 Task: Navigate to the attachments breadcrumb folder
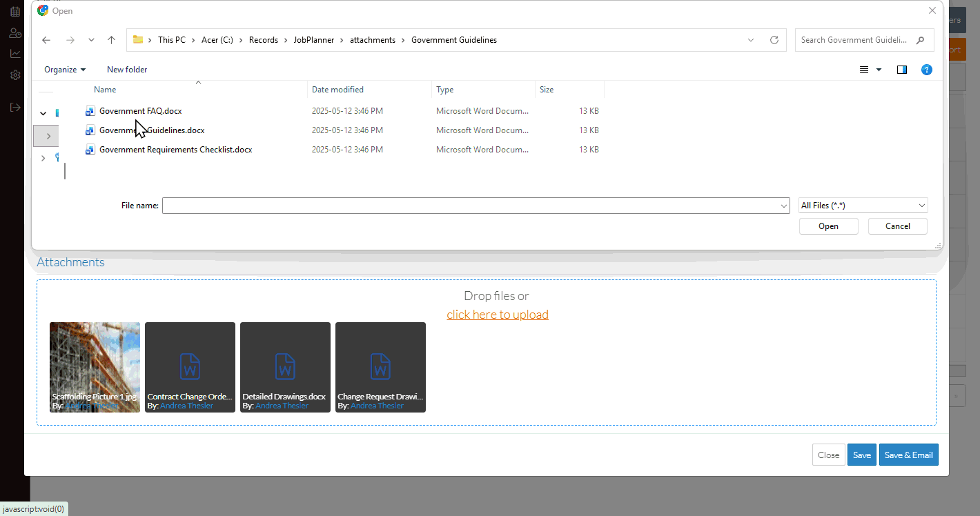click(373, 40)
